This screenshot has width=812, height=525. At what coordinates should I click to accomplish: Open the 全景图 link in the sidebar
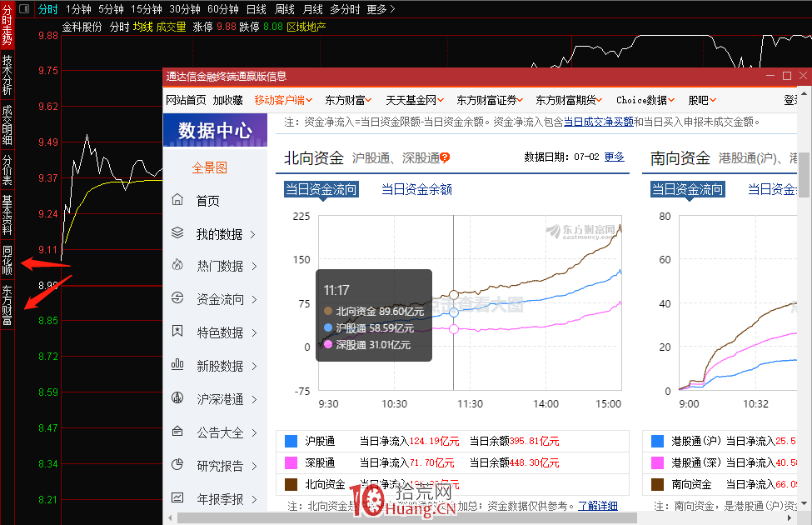coord(209,168)
